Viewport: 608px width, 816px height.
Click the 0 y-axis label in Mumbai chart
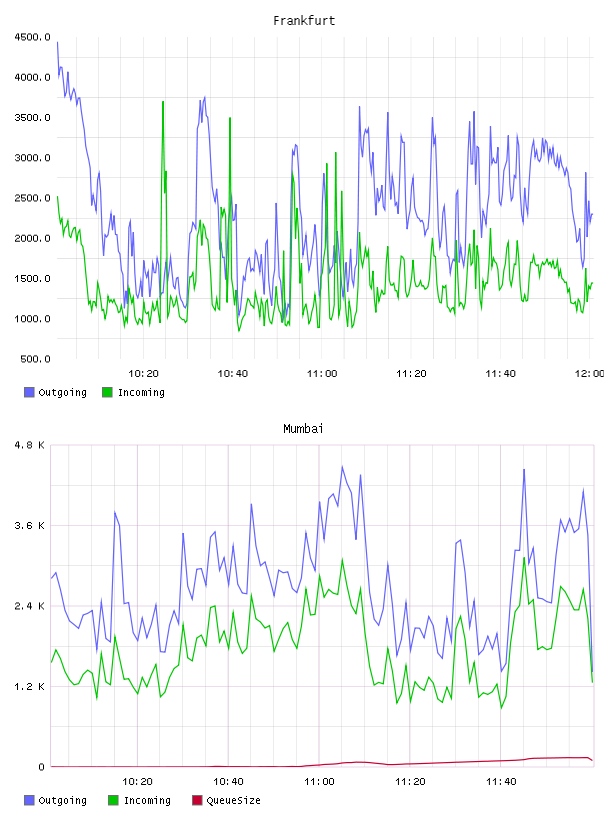click(42, 767)
